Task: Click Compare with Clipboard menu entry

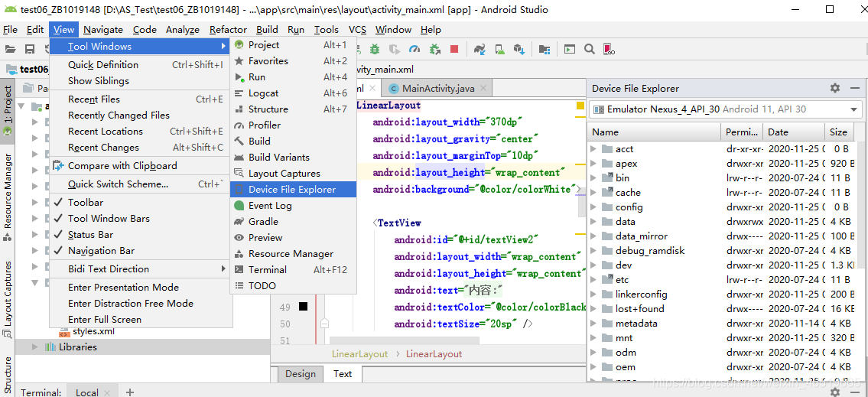Action: click(x=141, y=165)
